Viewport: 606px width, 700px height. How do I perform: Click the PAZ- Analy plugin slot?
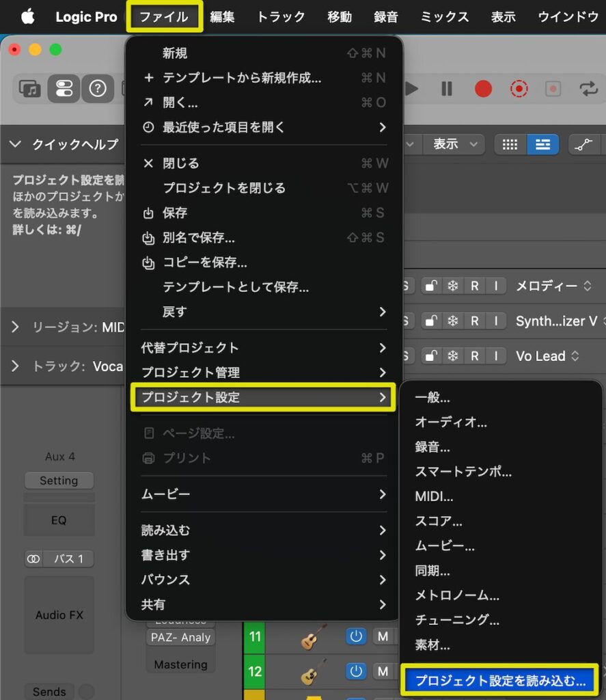pos(180,637)
